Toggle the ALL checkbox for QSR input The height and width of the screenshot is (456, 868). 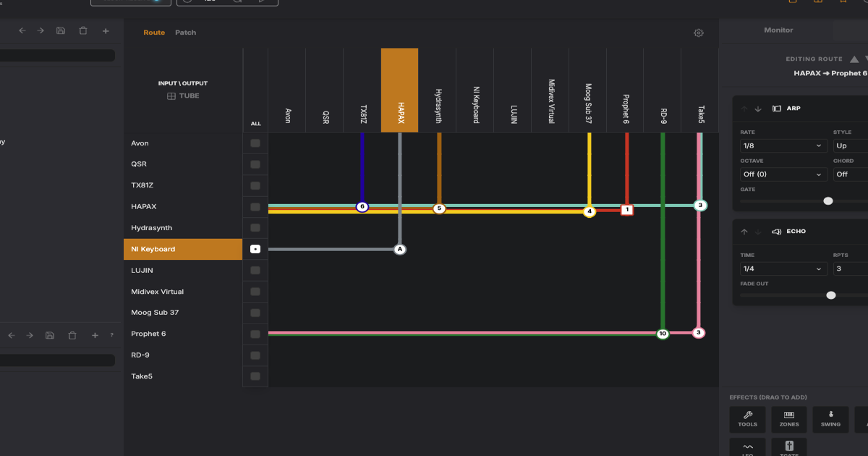coord(255,164)
